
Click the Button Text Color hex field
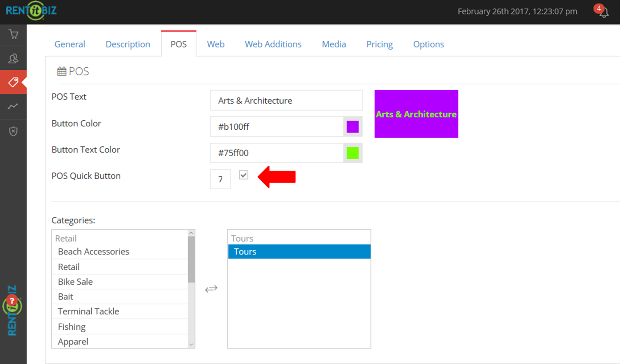click(277, 153)
